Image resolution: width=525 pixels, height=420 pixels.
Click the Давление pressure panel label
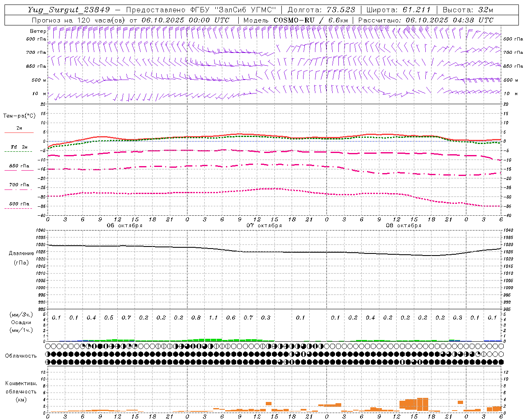click(21, 253)
